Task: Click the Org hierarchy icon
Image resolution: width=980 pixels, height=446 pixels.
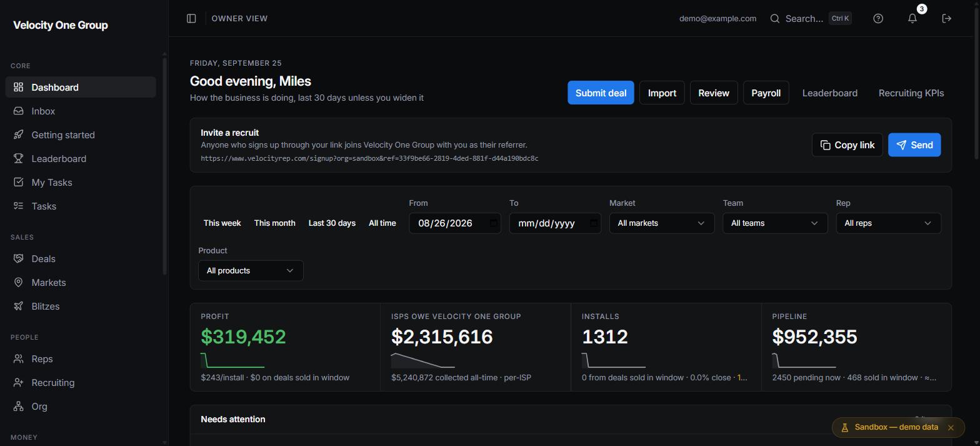Action: (x=19, y=406)
